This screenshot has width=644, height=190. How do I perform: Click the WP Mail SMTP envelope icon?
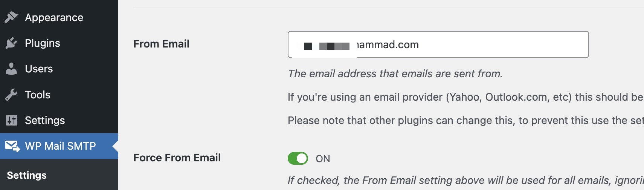point(12,146)
